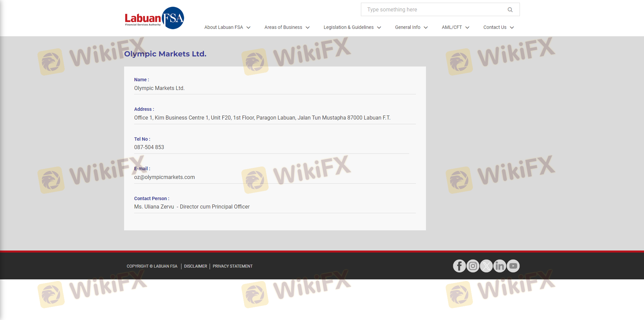Viewport: 644px width, 320px height.
Task: Click the Labuan FSA logo
Action: (154, 18)
